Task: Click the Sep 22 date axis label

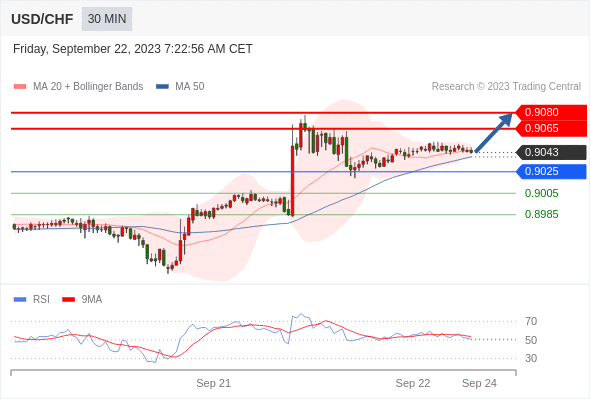Action: click(413, 383)
